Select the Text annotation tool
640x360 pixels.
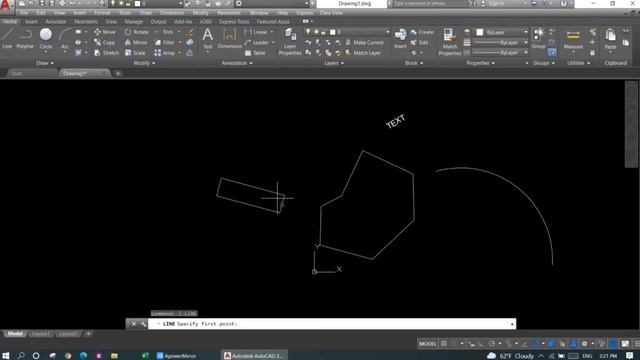[207, 39]
